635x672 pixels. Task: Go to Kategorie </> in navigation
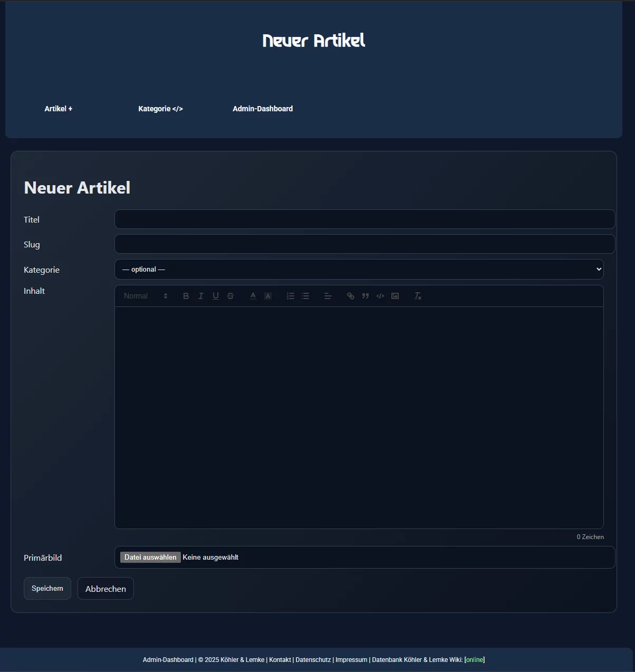160,109
